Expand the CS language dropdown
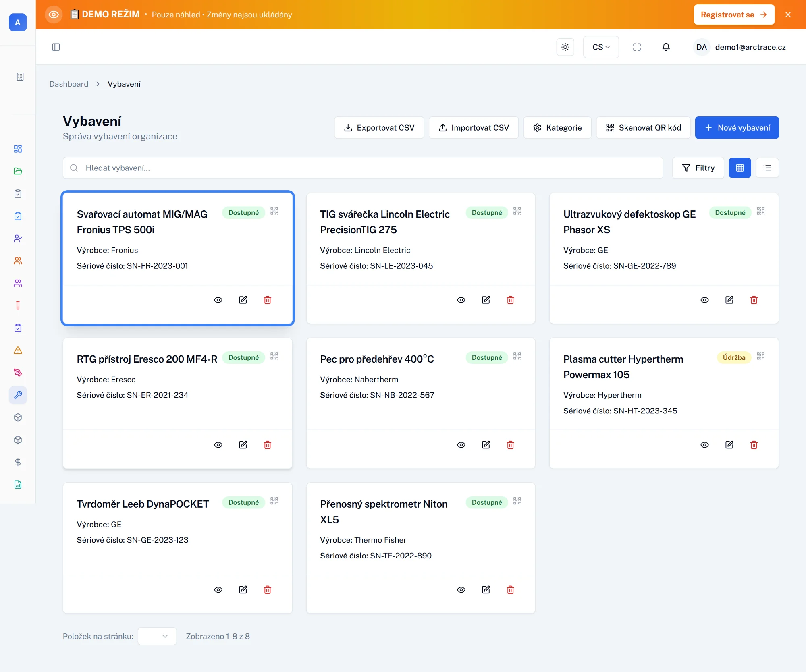806x672 pixels. tap(600, 47)
